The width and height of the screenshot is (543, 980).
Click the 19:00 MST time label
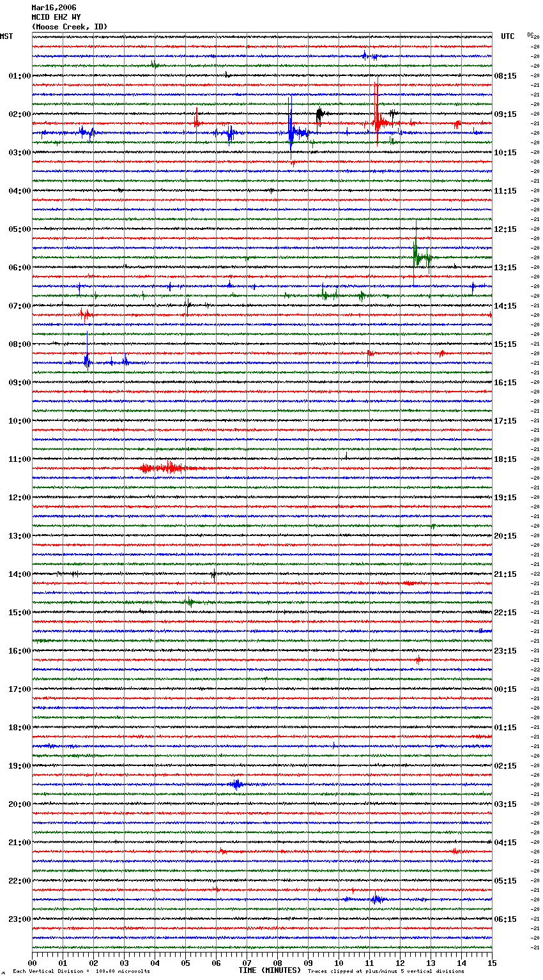[19, 766]
